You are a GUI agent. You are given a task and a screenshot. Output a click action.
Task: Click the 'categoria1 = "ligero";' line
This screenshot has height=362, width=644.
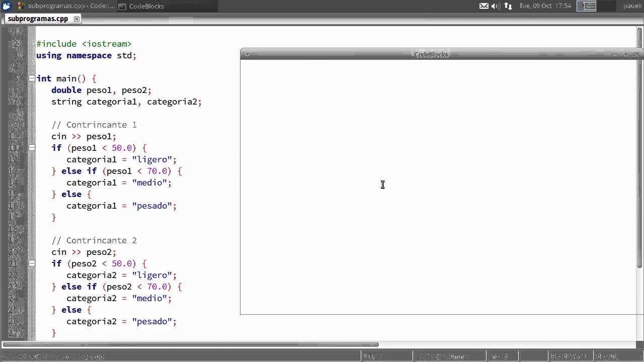[121, 159]
